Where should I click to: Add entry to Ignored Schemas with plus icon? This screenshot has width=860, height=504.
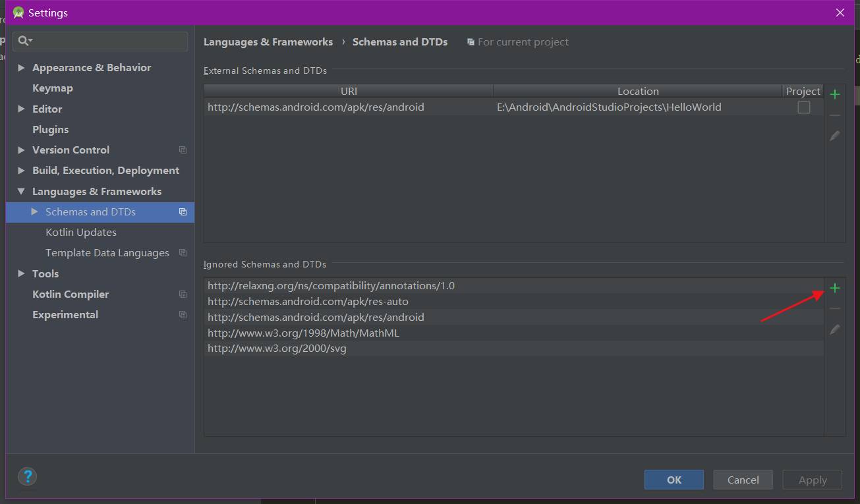pos(834,288)
